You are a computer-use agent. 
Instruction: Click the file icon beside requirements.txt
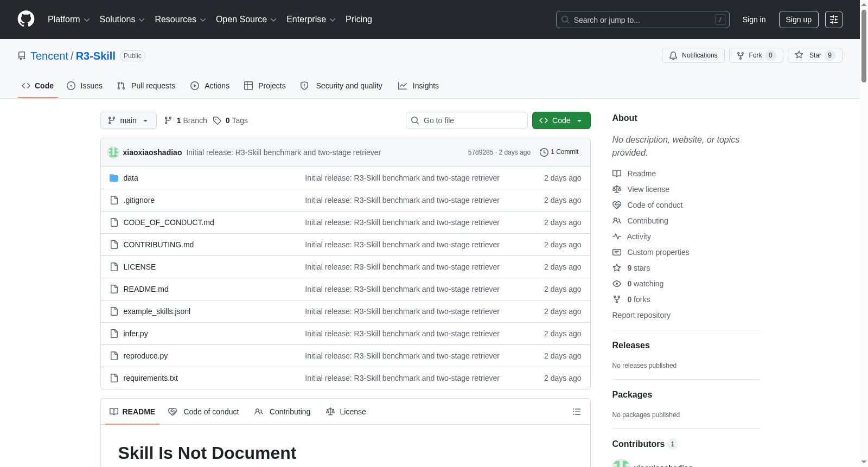(x=114, y=378)
